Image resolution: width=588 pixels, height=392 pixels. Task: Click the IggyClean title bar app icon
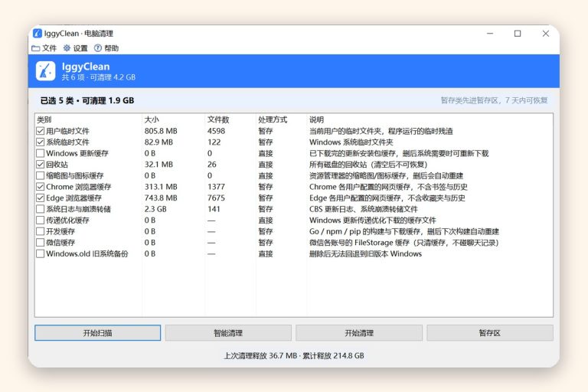coord(37,34)
